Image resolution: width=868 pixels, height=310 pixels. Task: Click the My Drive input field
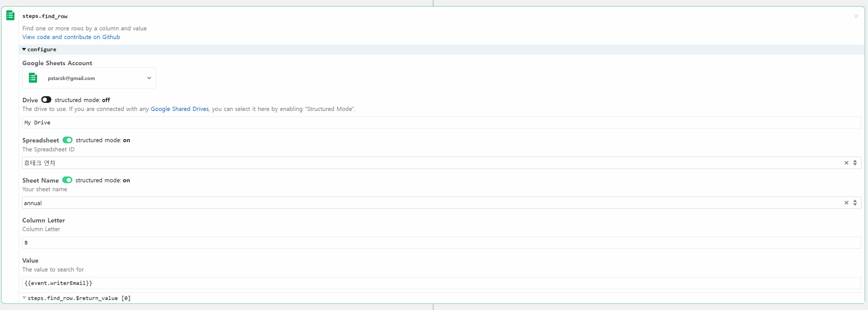pos(202,122)
